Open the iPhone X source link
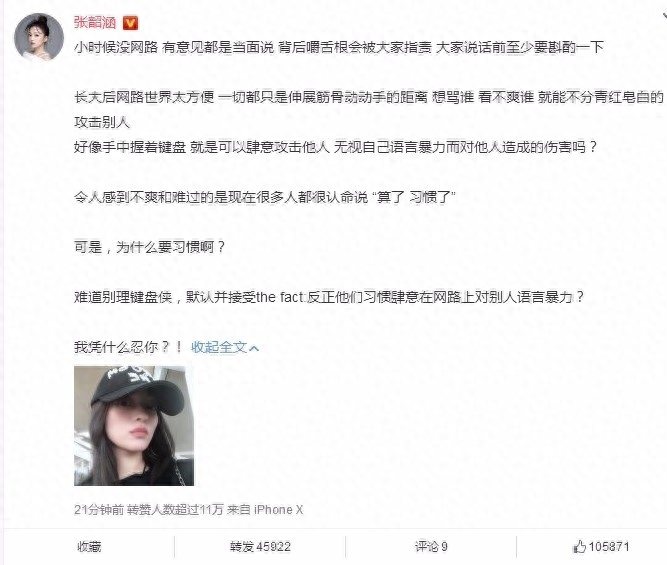 coord(279,510)
